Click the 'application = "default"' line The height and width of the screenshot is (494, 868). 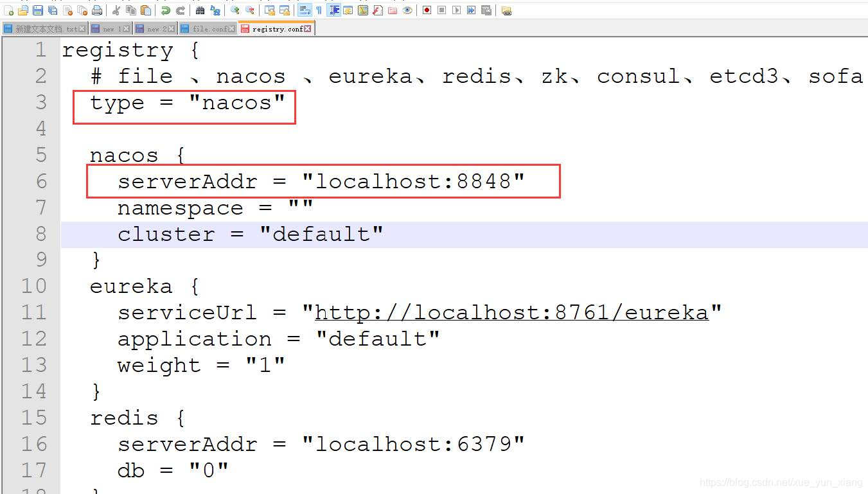coord(278,339)
